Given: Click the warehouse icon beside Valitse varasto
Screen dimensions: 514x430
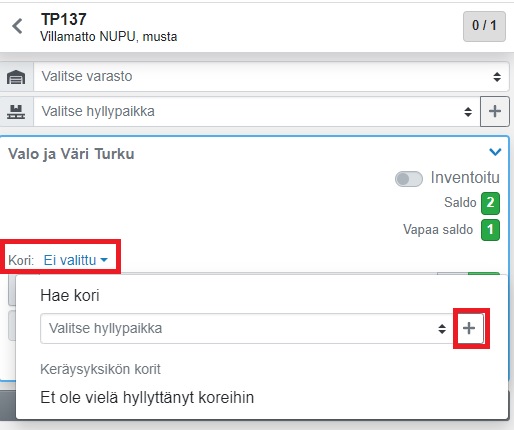Looking at the screenshot, I should tap(16, 77).
